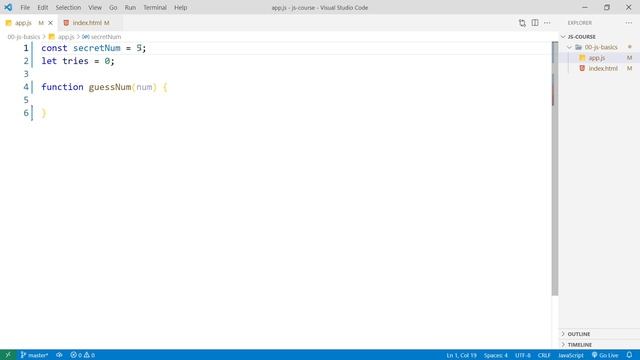Viewport: 640px width, 360px height.
Task: Close the app.js tab
Action: click(x=51, y=23)
